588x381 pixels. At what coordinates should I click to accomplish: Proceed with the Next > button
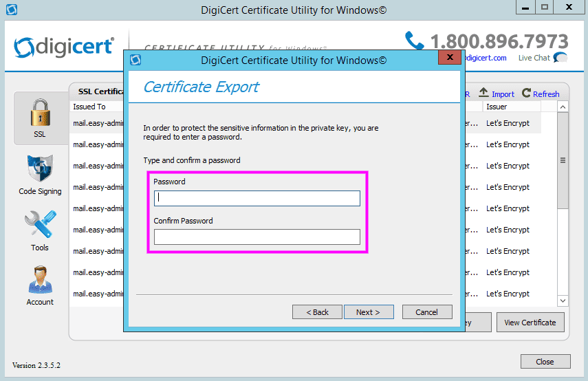point(369,312)
